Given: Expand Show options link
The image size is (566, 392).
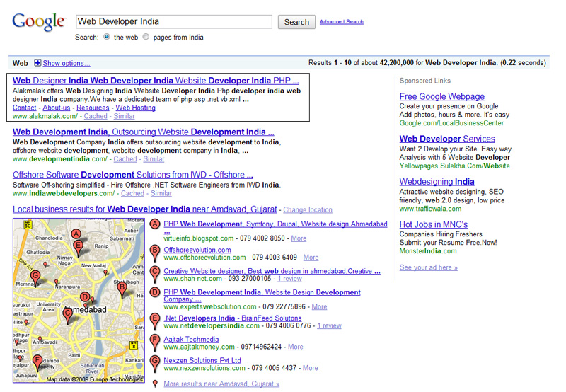Looking at the screenshot, I should (67, 63).
